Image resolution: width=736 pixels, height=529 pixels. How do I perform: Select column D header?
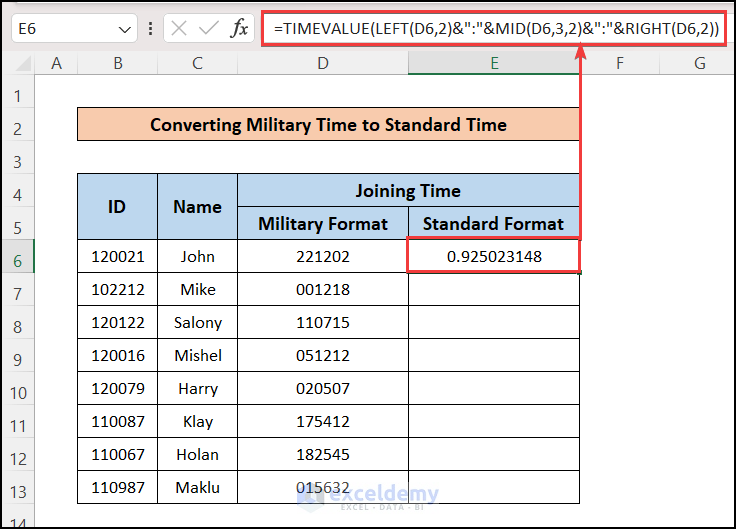click(x=323, y=63)
